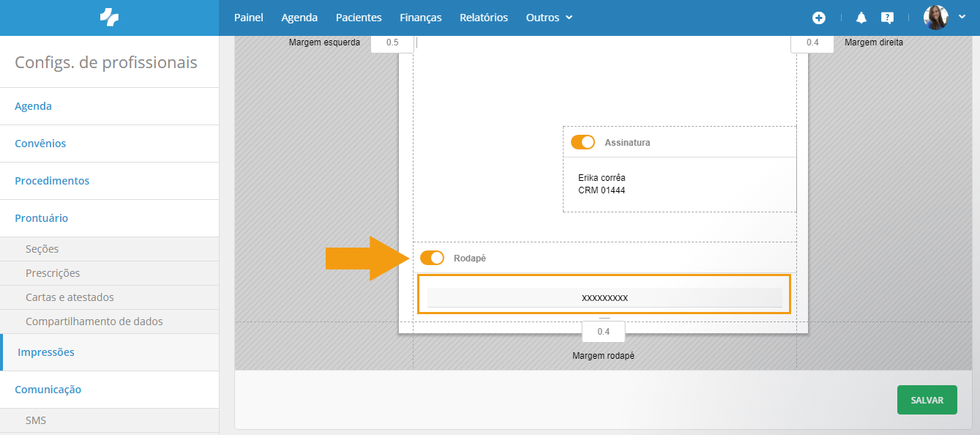This screenshot has height=435, width=980.
Task: Click the green SALVAR button
Action: click(x=927, y=400)
